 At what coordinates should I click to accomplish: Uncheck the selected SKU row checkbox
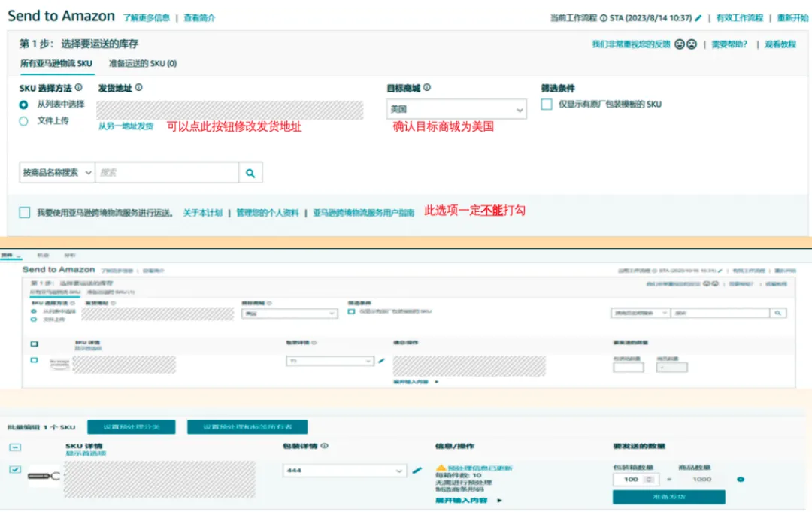[15, 470]
